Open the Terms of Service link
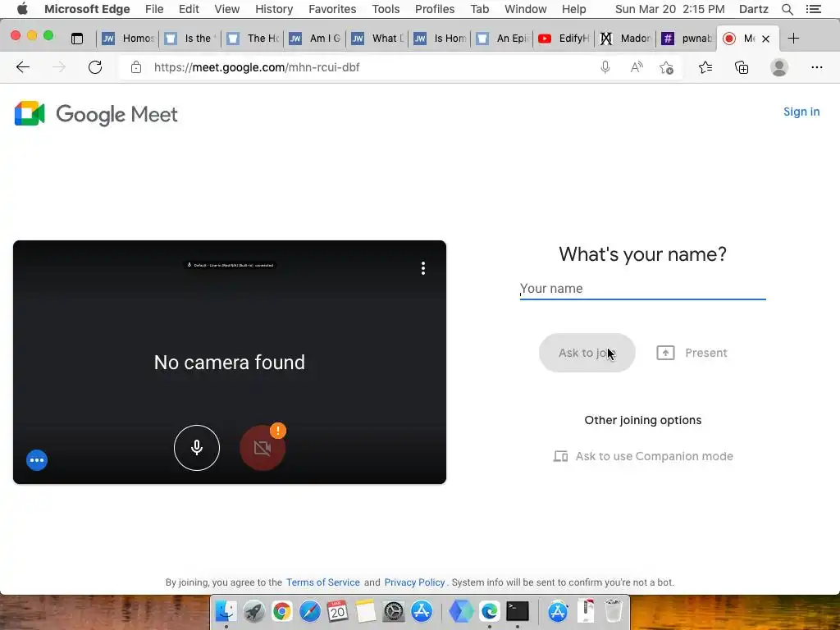The height and width of the screenshot is (630, 840). pos(323,582)
